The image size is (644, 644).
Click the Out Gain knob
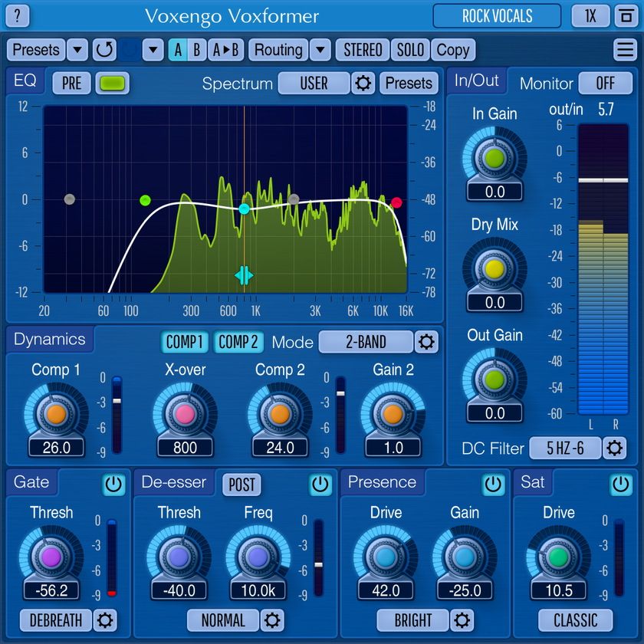pos(495,380)
